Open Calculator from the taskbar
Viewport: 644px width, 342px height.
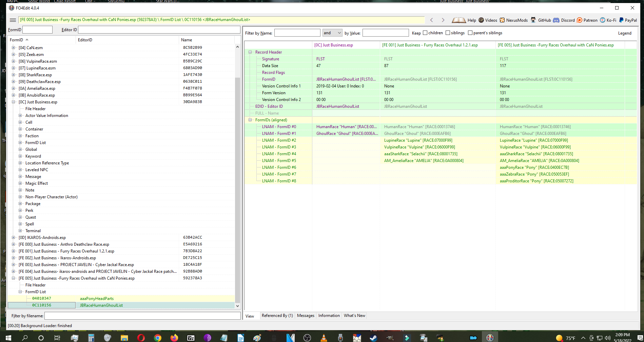pos(91,338)
